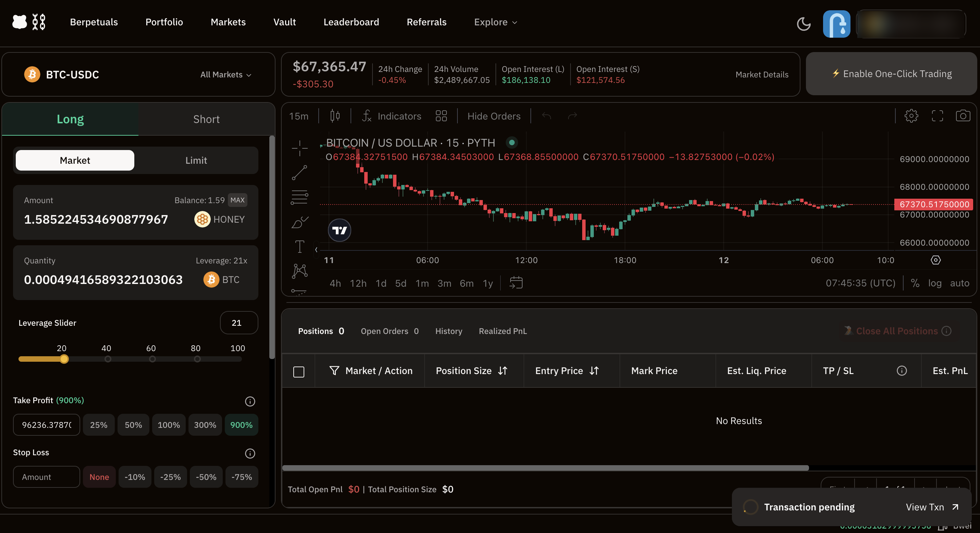Open the Open Orders tab
This screenshot has width=980, height=533.
pos(389,331)
